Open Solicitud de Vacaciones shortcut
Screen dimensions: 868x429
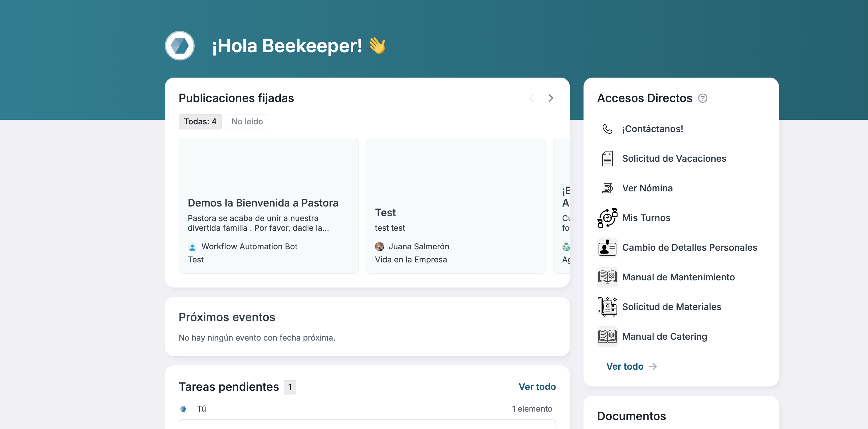coord(674,159)
